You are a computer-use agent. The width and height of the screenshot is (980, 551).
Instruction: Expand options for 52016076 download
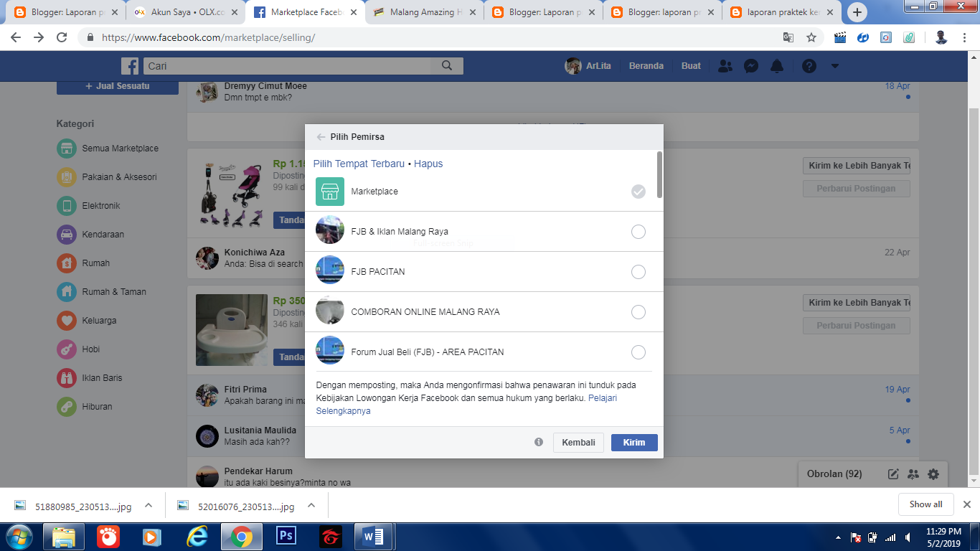pyautogui.click(x=311, y=505)
